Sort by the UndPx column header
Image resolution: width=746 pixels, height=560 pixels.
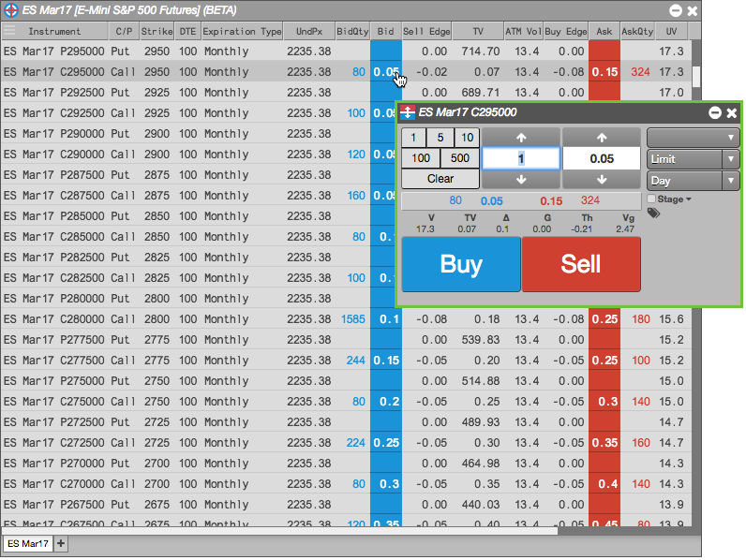(309, 32)
